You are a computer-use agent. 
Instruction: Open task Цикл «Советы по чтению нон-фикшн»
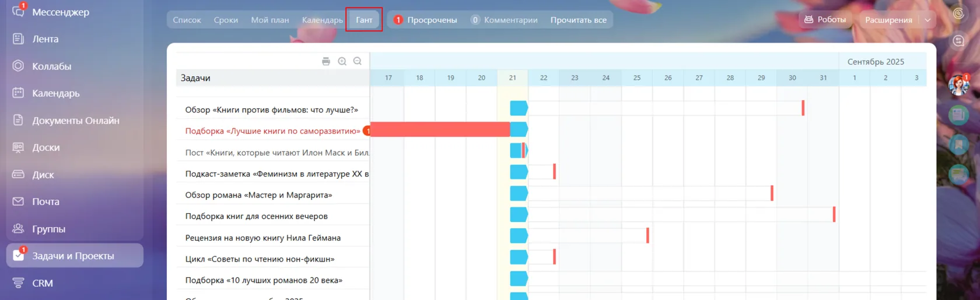(260, 259)
